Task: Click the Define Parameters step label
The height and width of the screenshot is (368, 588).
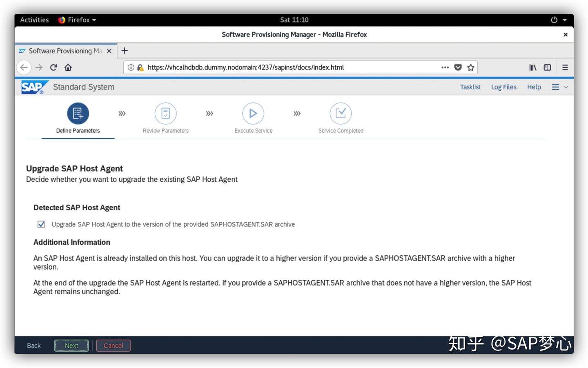Action: tap(78, 131)
